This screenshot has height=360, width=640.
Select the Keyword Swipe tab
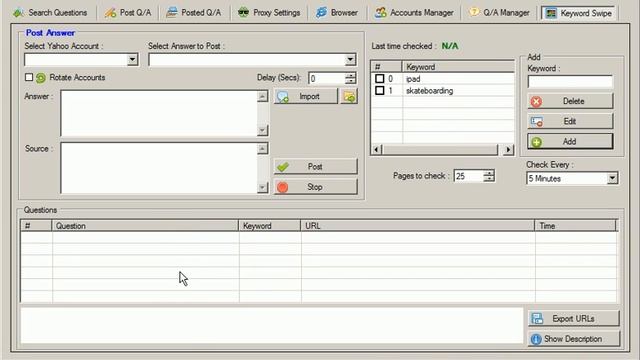579,13
